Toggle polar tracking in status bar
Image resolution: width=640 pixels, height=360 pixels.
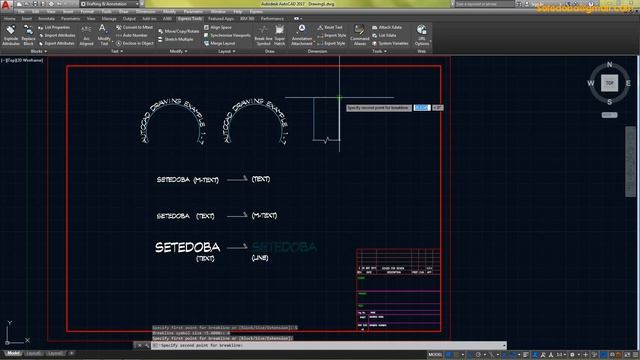point(478,355)
